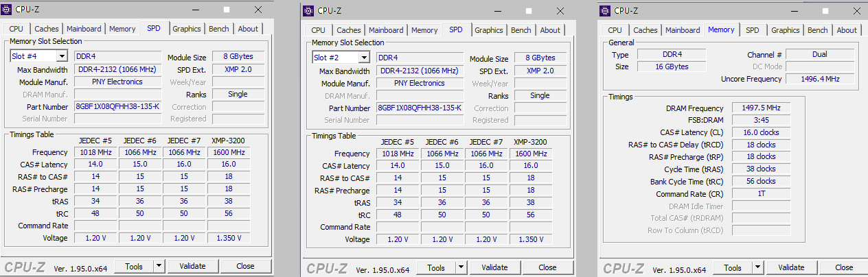The width and height of the screenshot is (868, 277).
Task: Open Caches tab in first window
Action: (47, 29)
